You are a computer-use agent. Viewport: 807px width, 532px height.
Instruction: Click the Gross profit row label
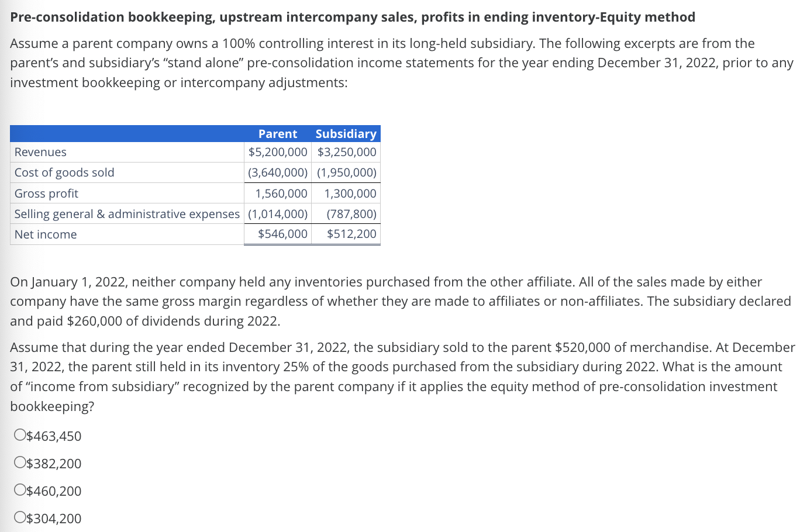pos(46,194)
